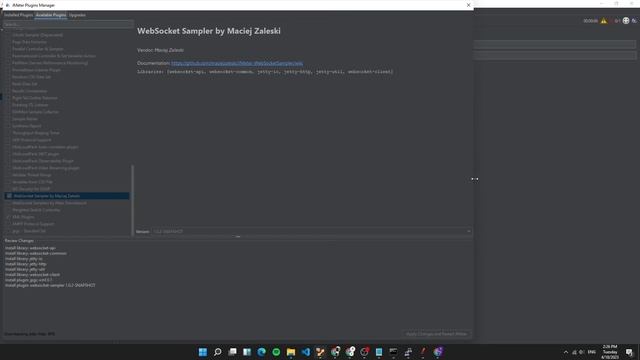
Task: Launch Microsoft Edge from the taskbar
Action: (x=262, y=352)
